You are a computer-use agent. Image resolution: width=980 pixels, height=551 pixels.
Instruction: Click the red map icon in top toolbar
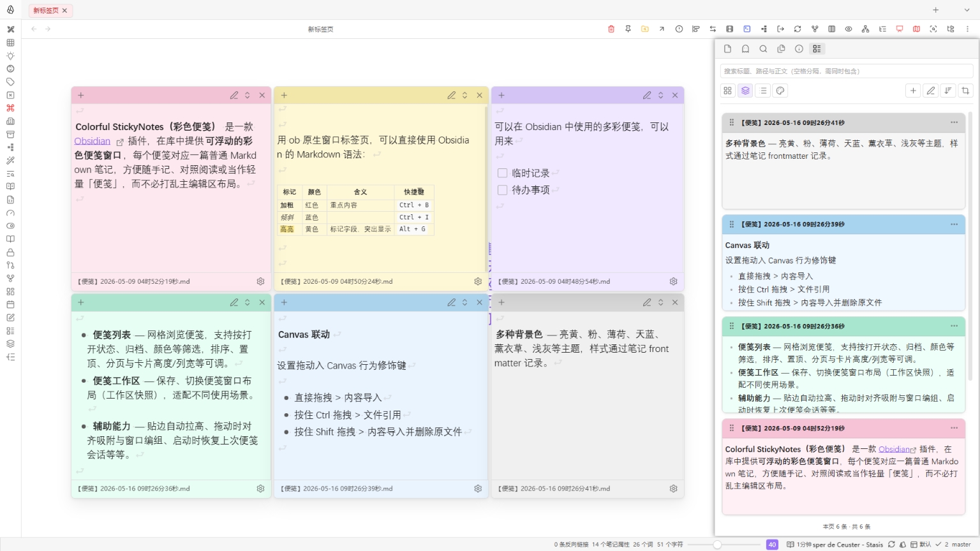[x=916, y=29]
